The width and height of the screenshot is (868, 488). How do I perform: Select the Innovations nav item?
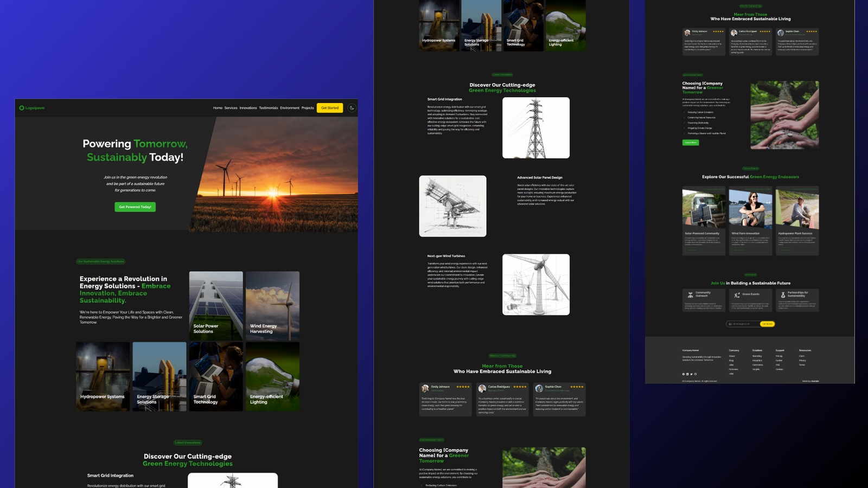(x=248, y=108)
